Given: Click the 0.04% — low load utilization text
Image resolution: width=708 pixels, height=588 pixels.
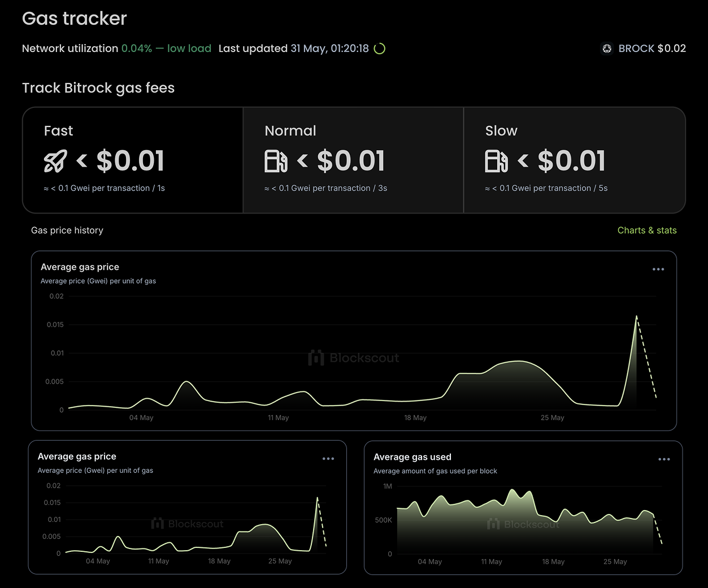Looking at the screenshot, I should 166,49.
